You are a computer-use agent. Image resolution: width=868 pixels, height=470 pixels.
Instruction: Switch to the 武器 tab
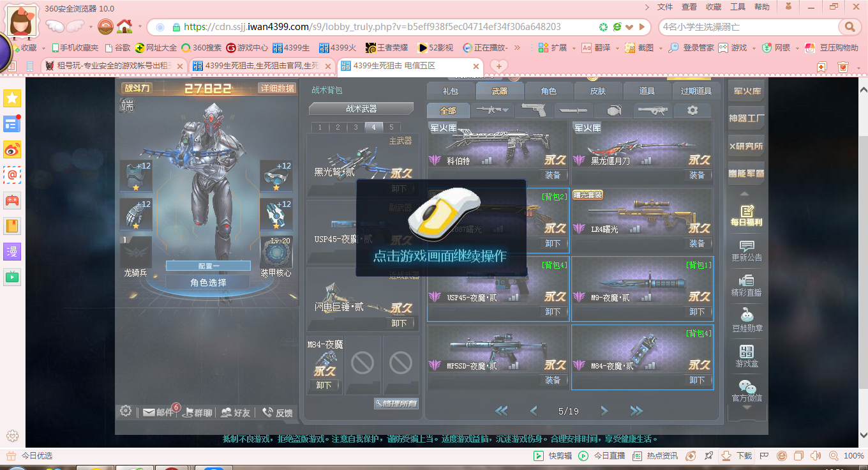(x=499, y=91)
